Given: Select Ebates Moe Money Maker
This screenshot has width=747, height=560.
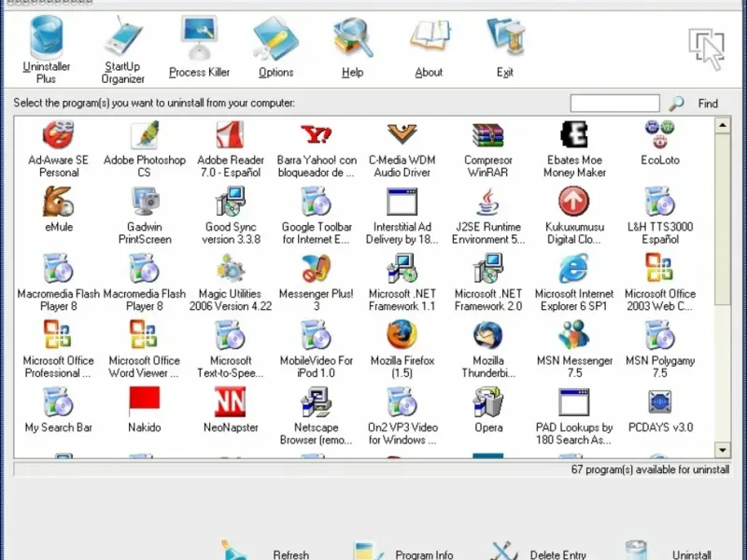Looking at the screenshot, I should coord(574,149).
